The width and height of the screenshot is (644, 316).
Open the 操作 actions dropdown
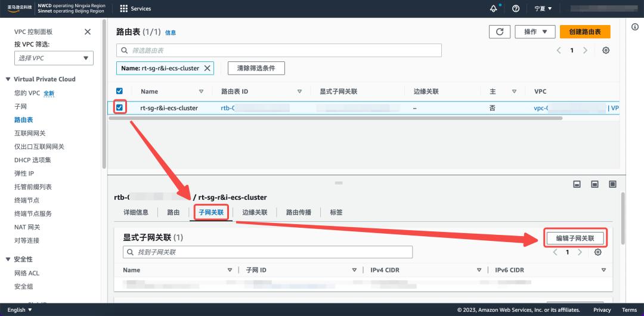click(x=535, y=32)
